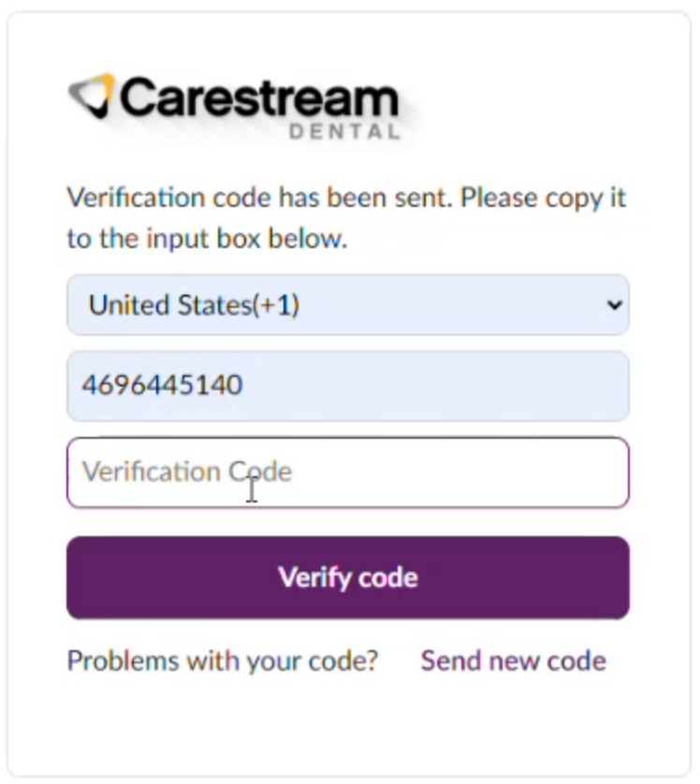The height and width of the screenshot is (784, 700).
Task: Select the United States(+1) country label
Action: pyautogui.click(x=193, y=305)
